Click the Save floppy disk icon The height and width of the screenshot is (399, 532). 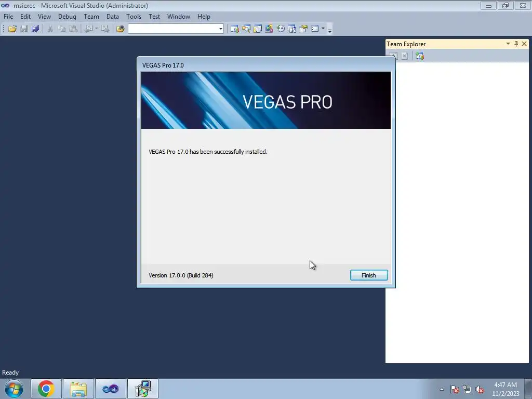(x=24, y=29)
